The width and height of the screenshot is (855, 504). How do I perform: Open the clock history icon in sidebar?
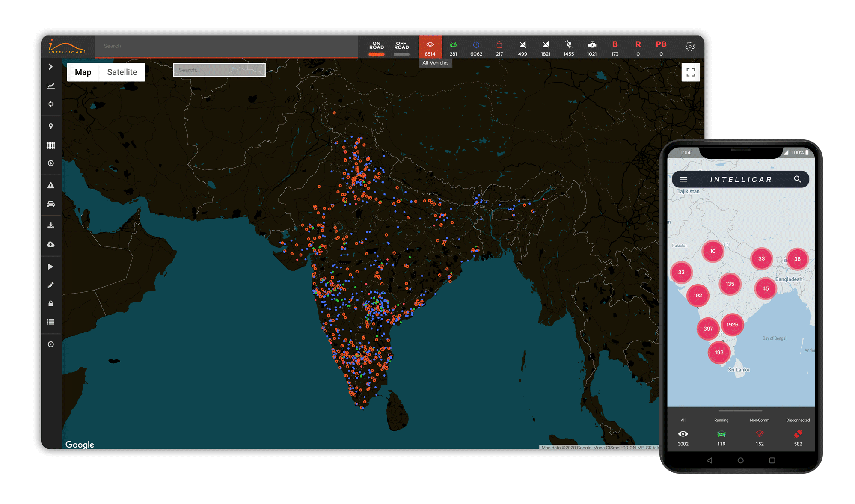50,344
